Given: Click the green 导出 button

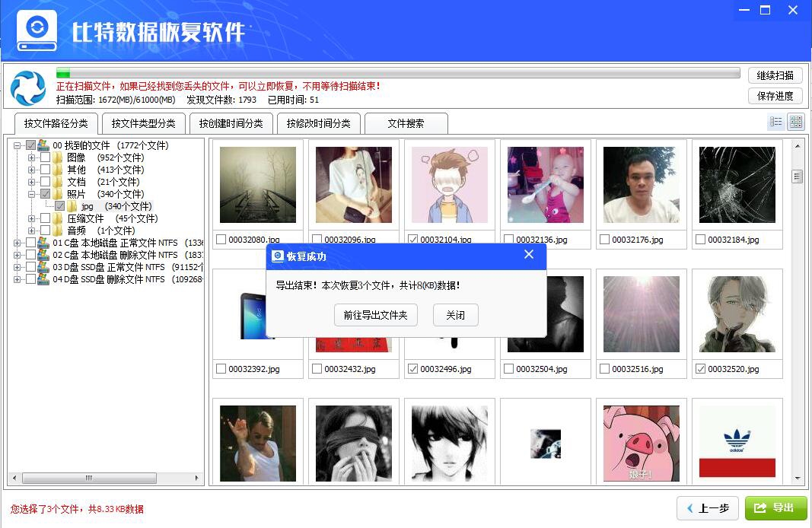Looking at the screenshot, I should (x=775, y=507).
